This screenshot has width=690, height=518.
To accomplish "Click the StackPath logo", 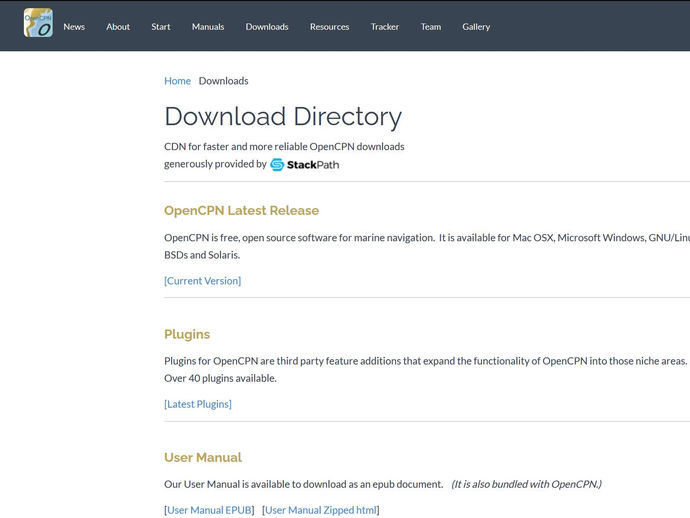I will (x=305, y=165).
